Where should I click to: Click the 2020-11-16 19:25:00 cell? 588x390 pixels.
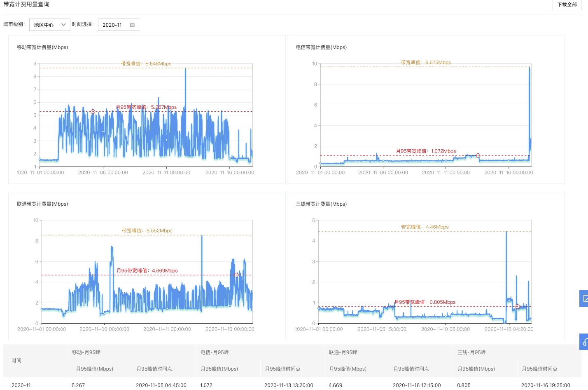[546, 385]
